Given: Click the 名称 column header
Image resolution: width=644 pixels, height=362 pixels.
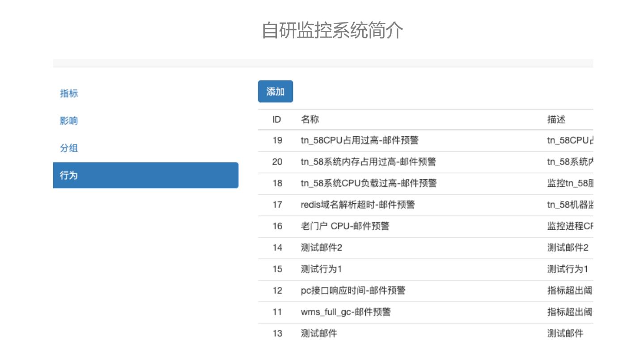Looking at the screenshot, I should pyautogui.click(x=310, y=119).
